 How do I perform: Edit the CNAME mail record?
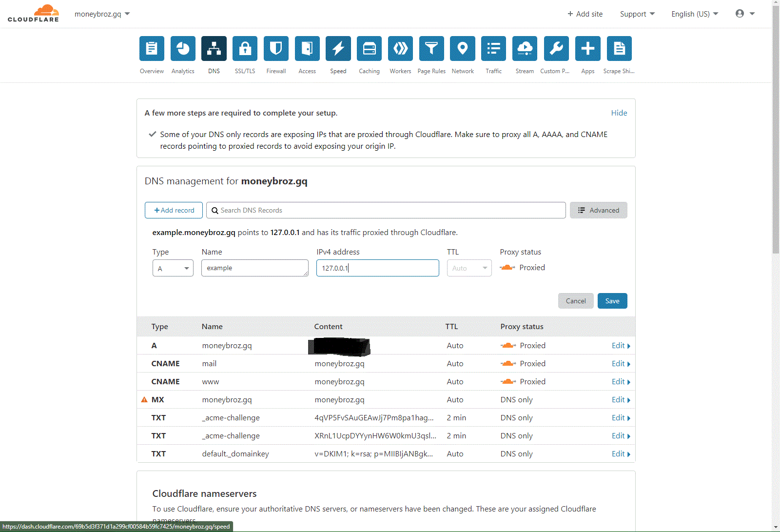(x=621, y=363)
